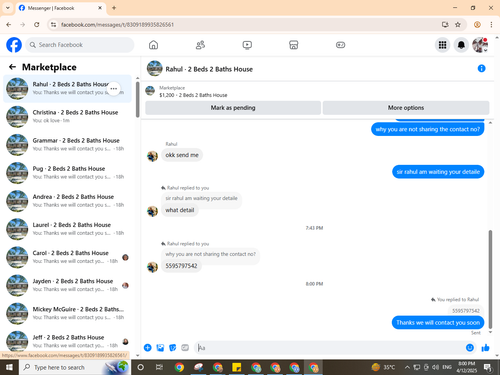Open the Facebook menu grid icon

tap(442, 45)
